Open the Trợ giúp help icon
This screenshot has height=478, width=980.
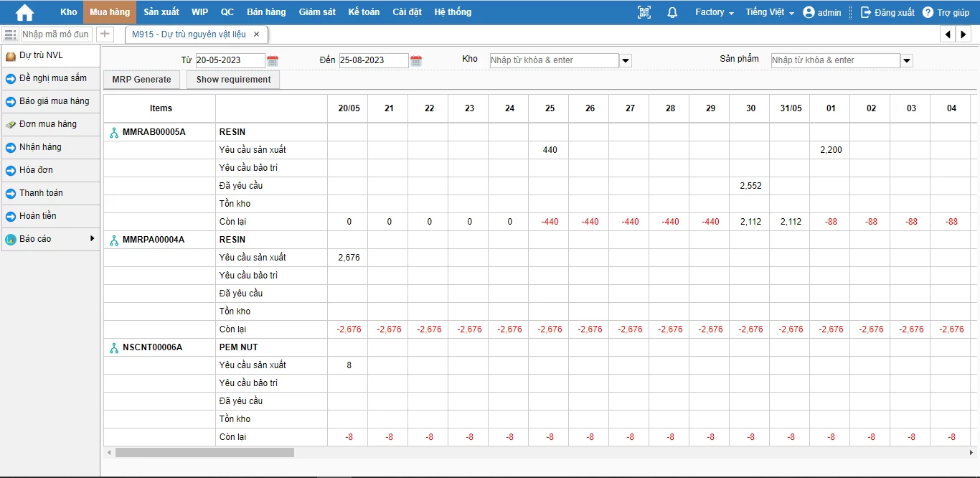pos(928,12)
